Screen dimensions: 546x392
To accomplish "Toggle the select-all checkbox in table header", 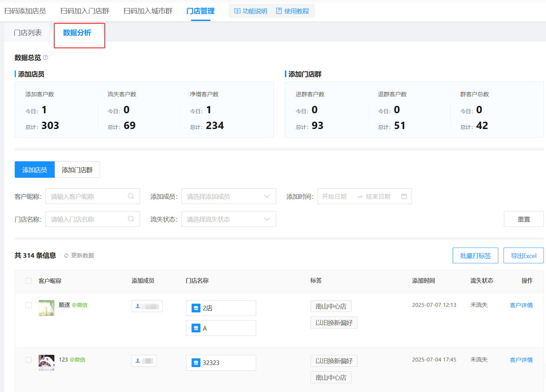I will coord(29,281).
